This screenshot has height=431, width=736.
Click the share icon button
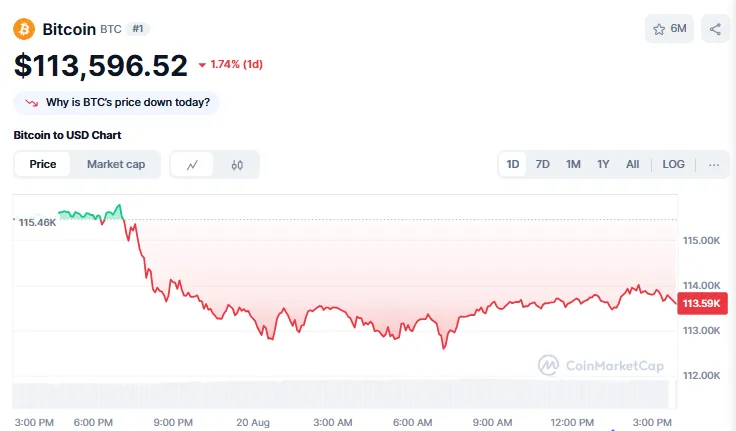point(715,29)
